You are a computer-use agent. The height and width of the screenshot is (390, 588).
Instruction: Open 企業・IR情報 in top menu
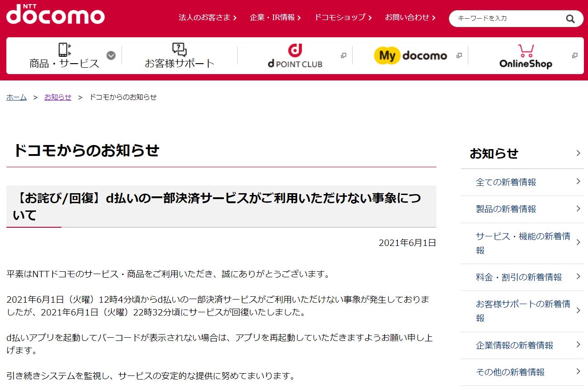point(272,18)
